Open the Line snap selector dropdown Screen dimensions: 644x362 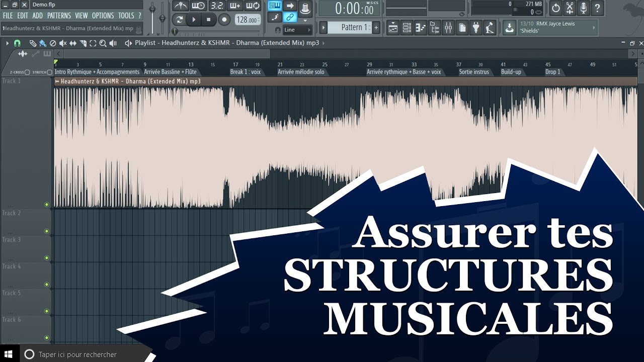pyautogui.click(x=297, y=30)
